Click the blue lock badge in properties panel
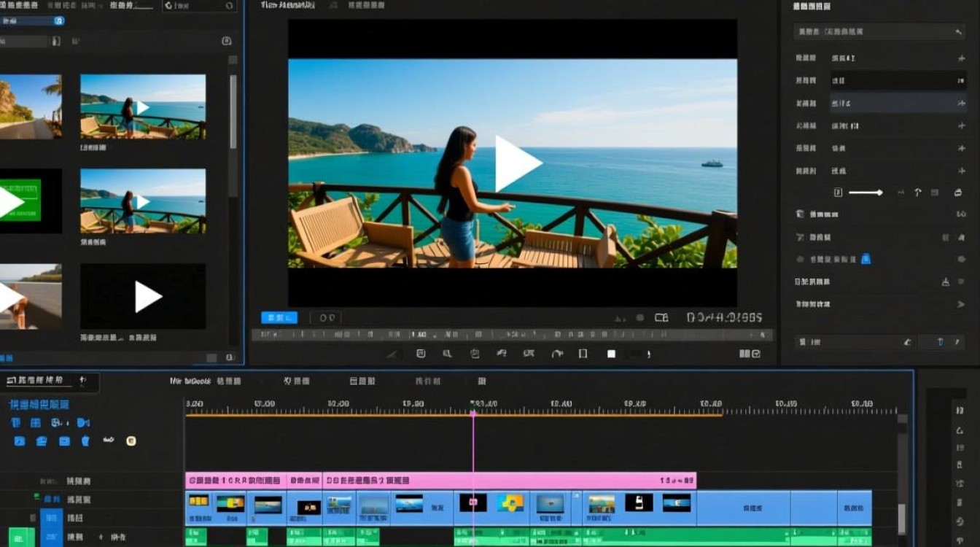This screenshot has height=547, width=980. click(866, 259)
